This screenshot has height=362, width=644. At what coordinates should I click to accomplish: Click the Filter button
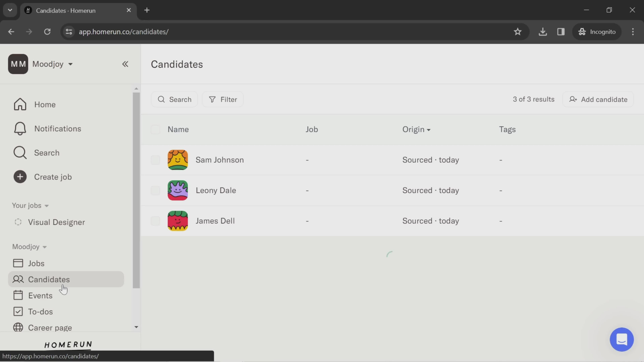223,99
